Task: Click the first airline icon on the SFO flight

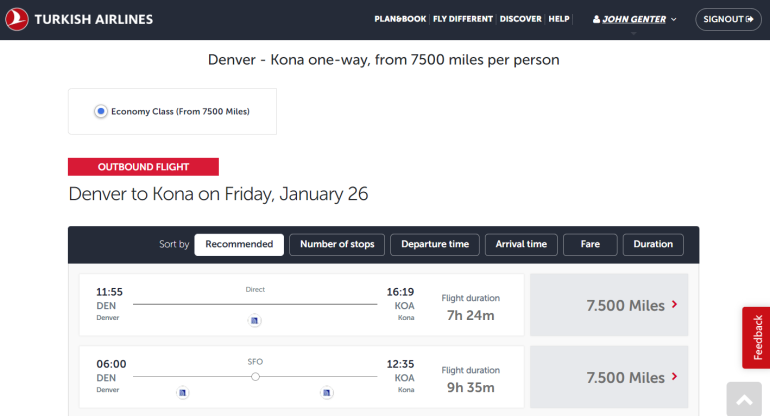Action: (182, 393)
